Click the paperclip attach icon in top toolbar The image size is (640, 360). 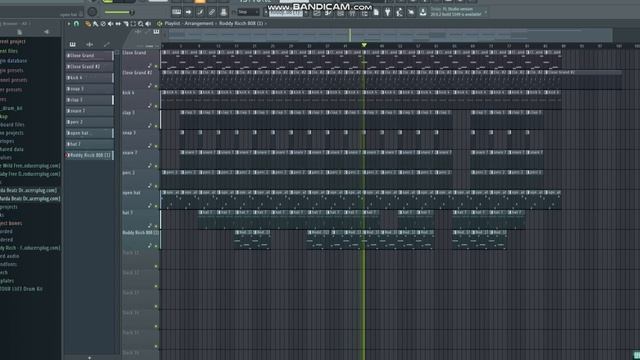pos(212,12)
